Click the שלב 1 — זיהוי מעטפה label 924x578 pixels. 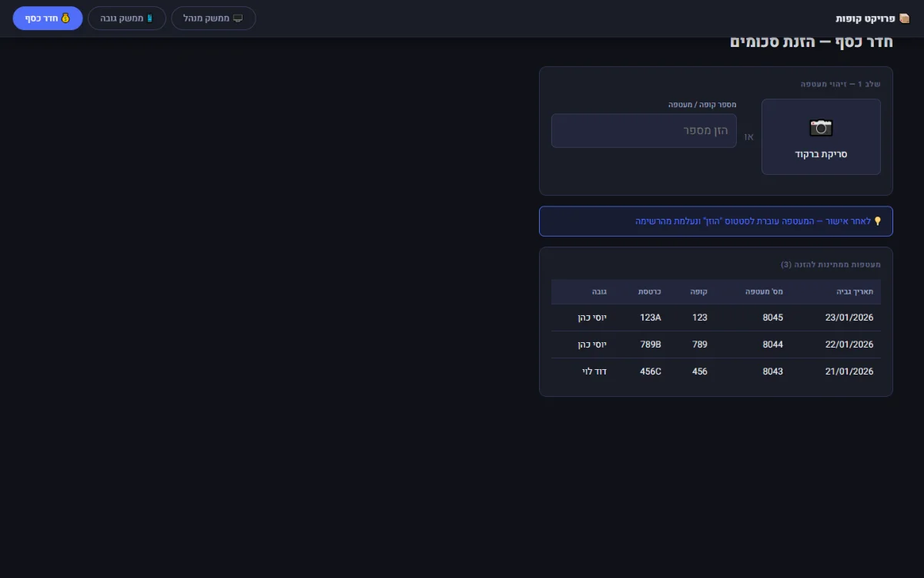[x=841, y=84]
